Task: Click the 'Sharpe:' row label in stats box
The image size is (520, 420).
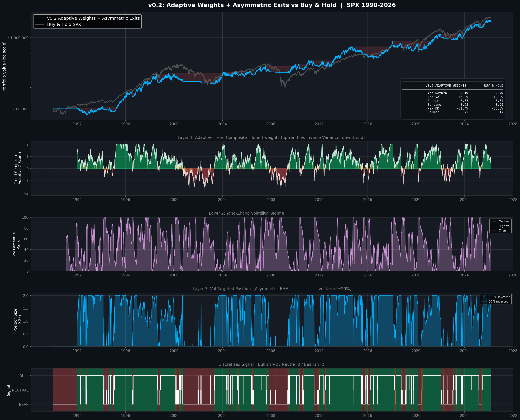Action: coord(434,101)
